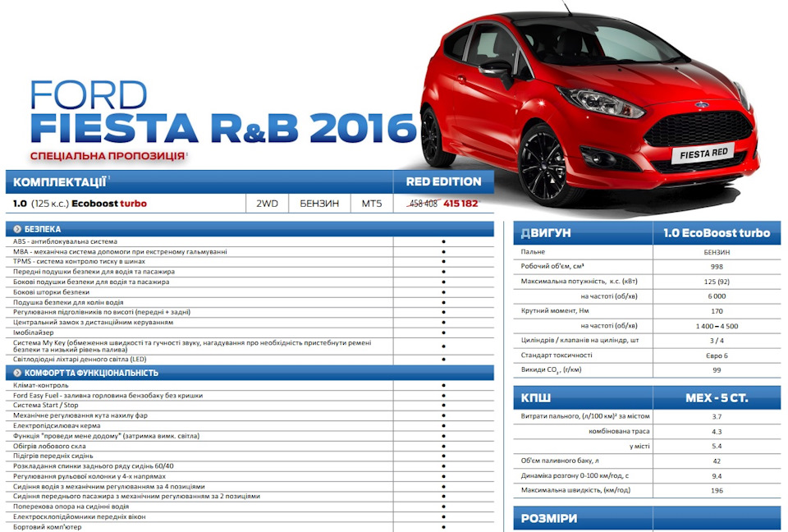
Task: Click the Світлодіодні ліхтарі денного світла (LED) row
Action: 250,360
